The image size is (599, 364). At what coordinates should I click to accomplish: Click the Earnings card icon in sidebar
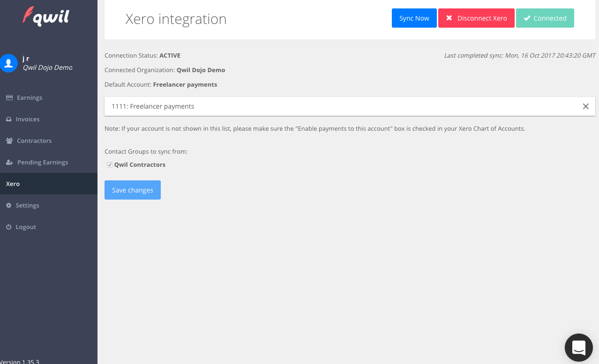pos(9,98)
